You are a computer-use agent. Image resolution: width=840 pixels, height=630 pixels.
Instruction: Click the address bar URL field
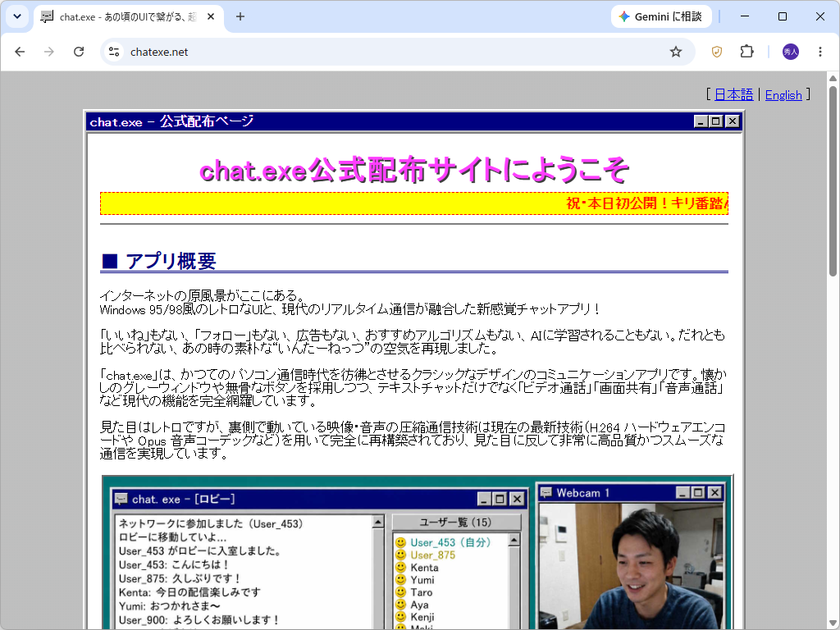click(396, 52)
